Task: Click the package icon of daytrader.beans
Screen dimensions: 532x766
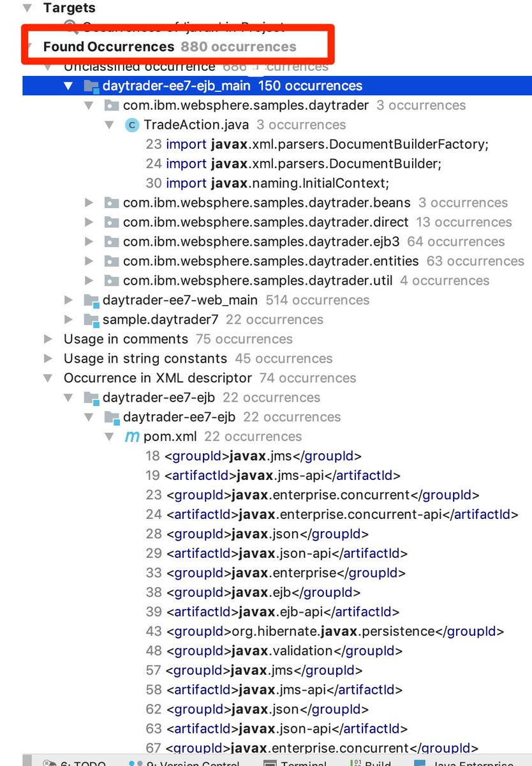Action: pos(112,203)
